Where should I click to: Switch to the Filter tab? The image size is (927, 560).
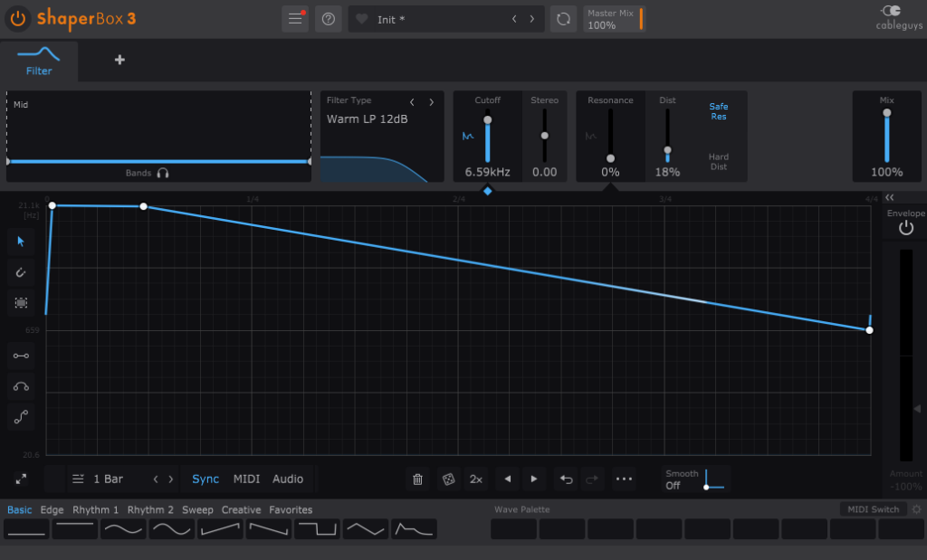39,62
